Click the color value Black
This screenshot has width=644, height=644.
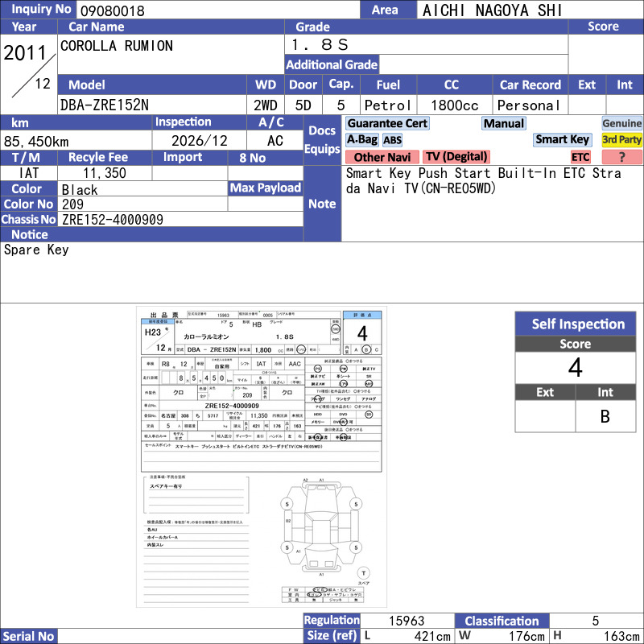click(80, 190)
